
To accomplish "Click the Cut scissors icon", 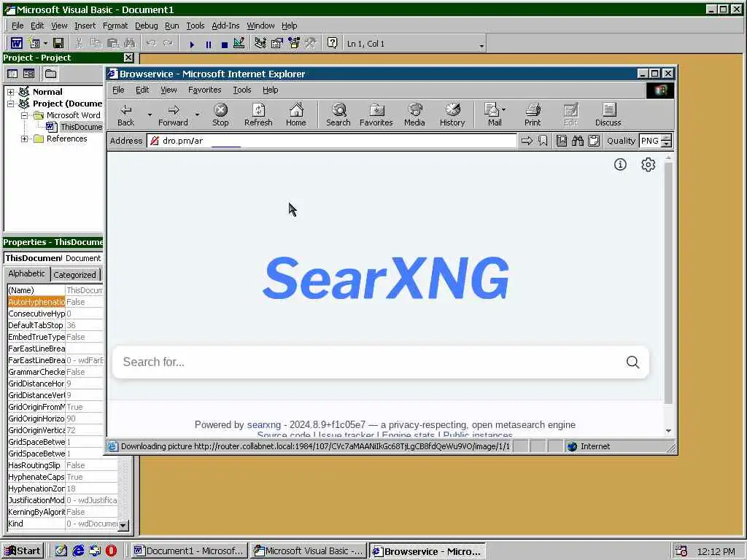I will tap(79, 43).
